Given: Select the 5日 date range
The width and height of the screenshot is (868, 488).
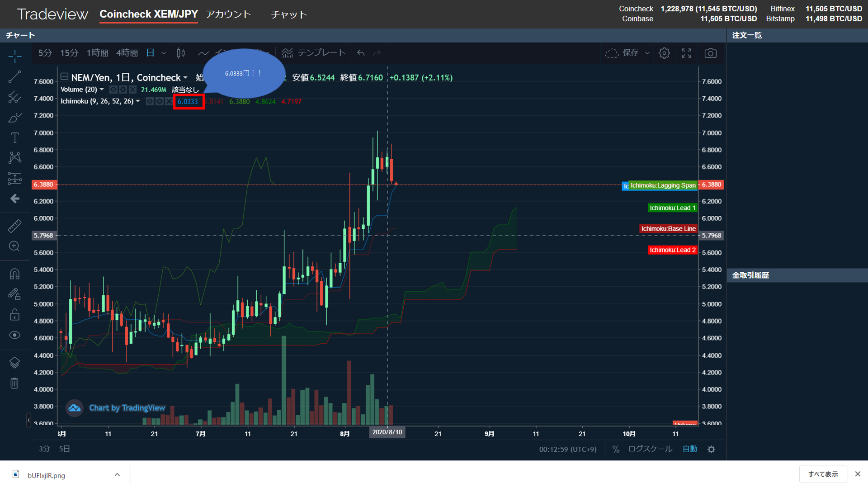Looking at the screenshot, I should (65, 449).
